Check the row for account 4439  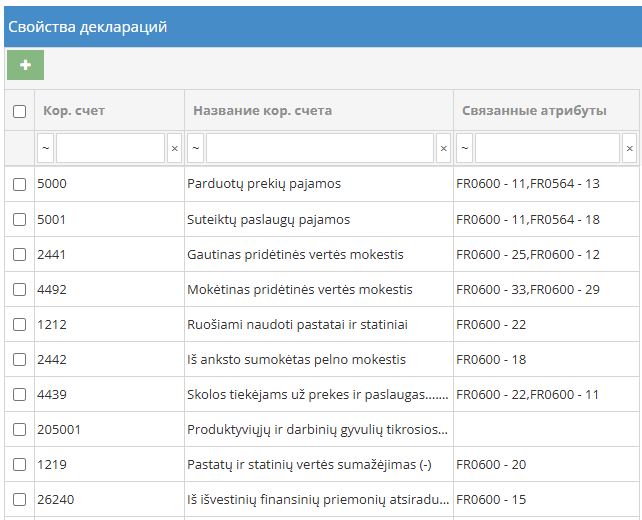(19, 395)
